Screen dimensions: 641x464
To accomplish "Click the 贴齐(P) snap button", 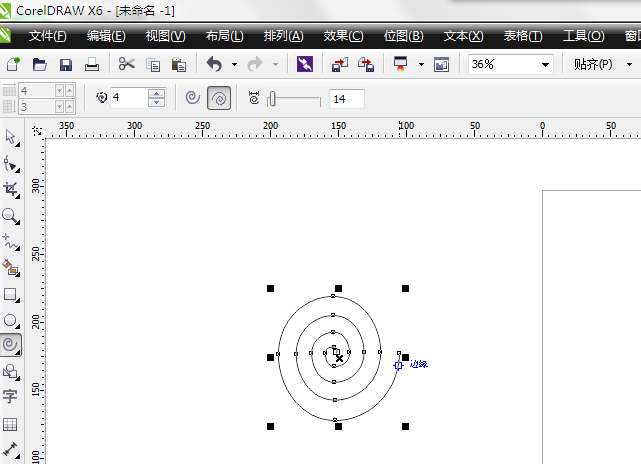I will coord(593,64).
